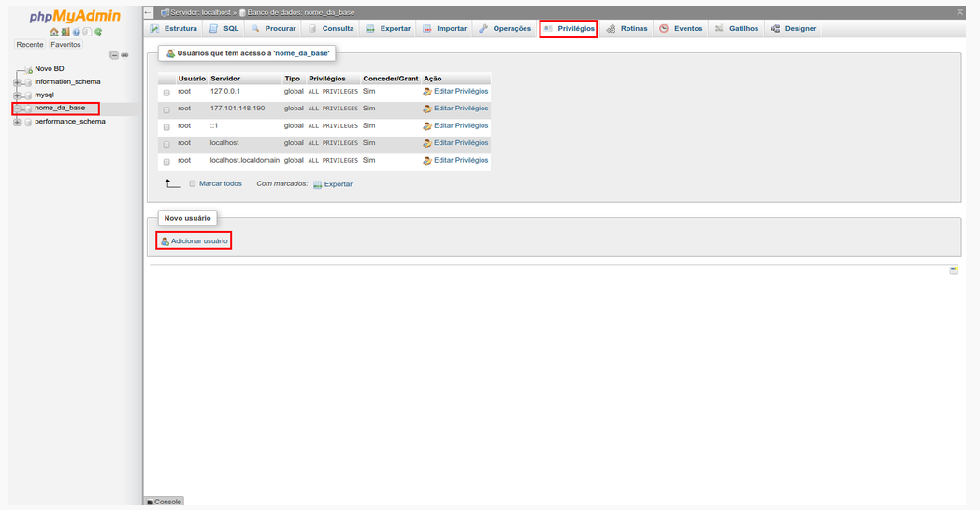Viewport: 980px width, 510px height.
Task: Switch to the Estrutura tab
Action: pyautogui.click(x=174, y=29)
